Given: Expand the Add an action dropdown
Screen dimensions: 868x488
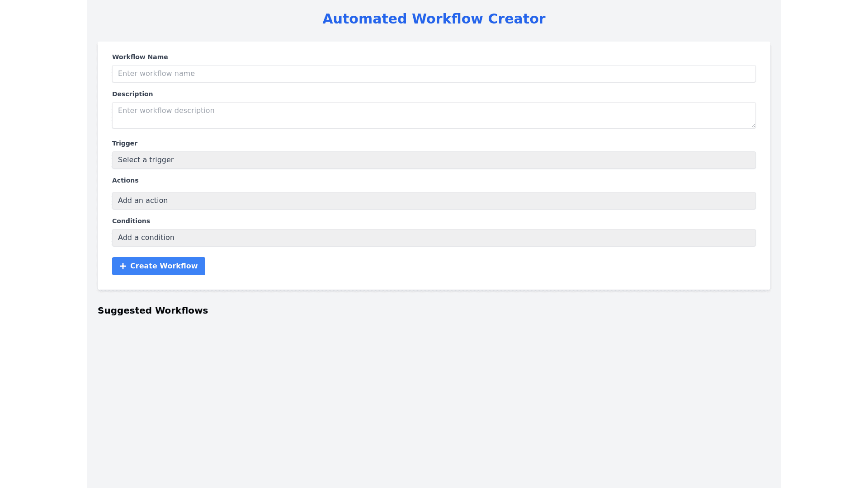Looking at the screenshot, I should 434,201.
